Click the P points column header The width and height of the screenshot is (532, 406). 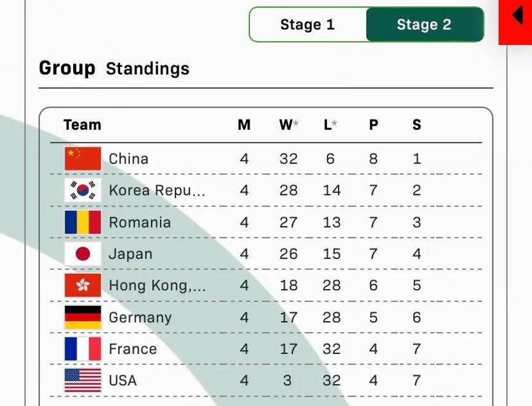coord(373,125)
